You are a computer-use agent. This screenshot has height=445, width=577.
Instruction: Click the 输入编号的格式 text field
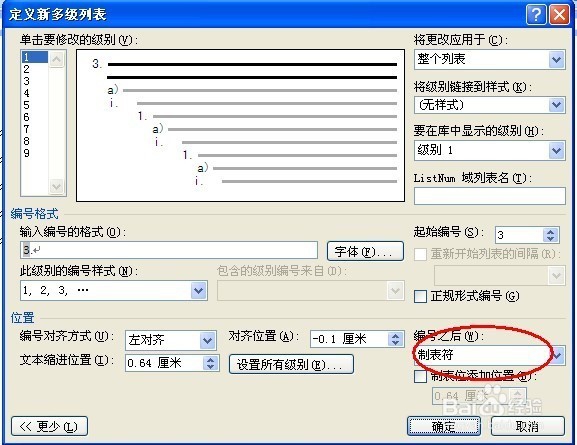pyautogui.click(x=169, y=250)
